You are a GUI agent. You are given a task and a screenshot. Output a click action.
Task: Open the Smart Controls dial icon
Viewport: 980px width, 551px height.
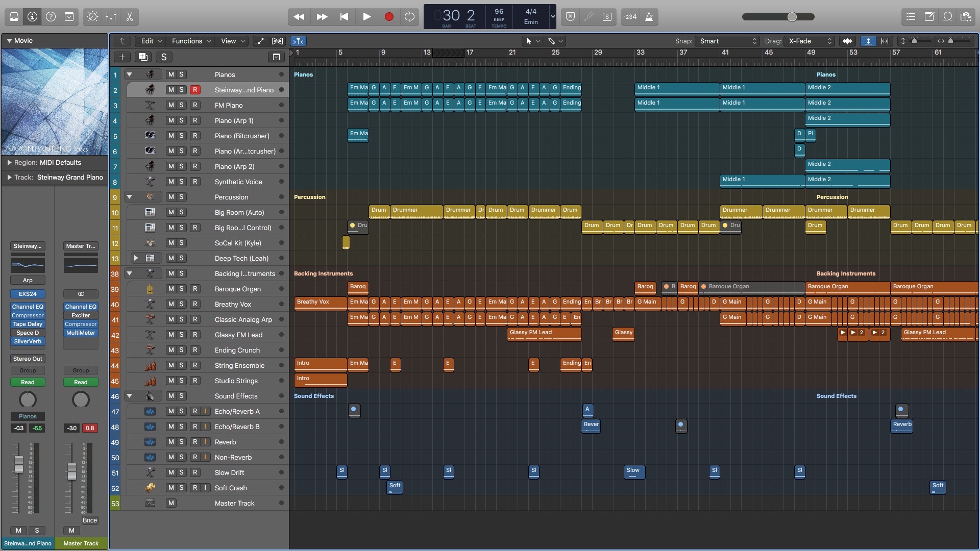92,17
